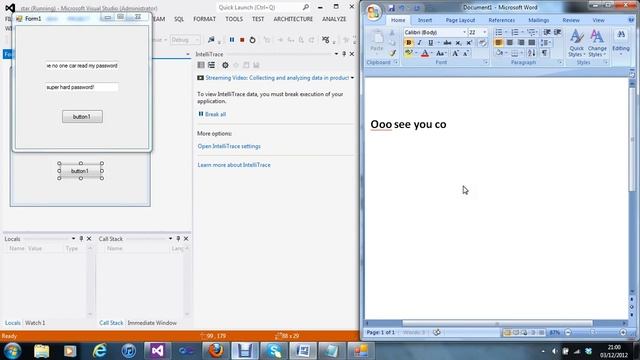Image resolution: width=640 pixels, height=360 pixels.
Task: Open the multilevel list menu
Action: click(x=531, y=32)
